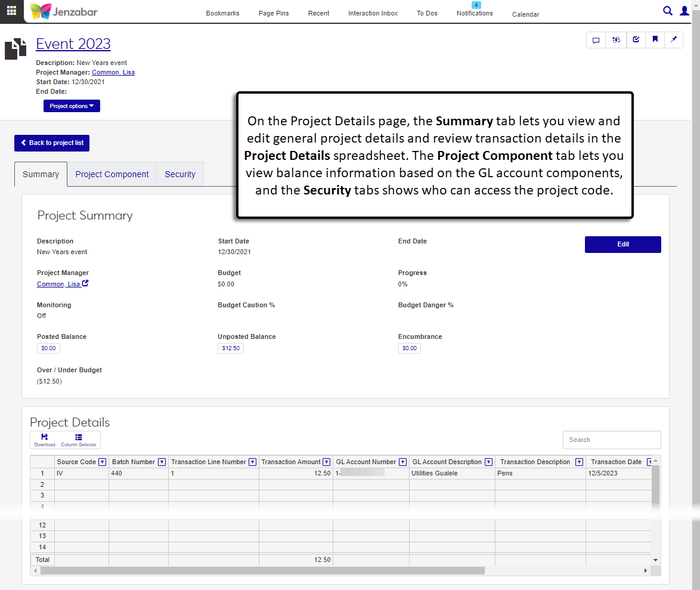Switch to the Security tab
Viewport: 700px width, 590px height.
pos(180,174)
